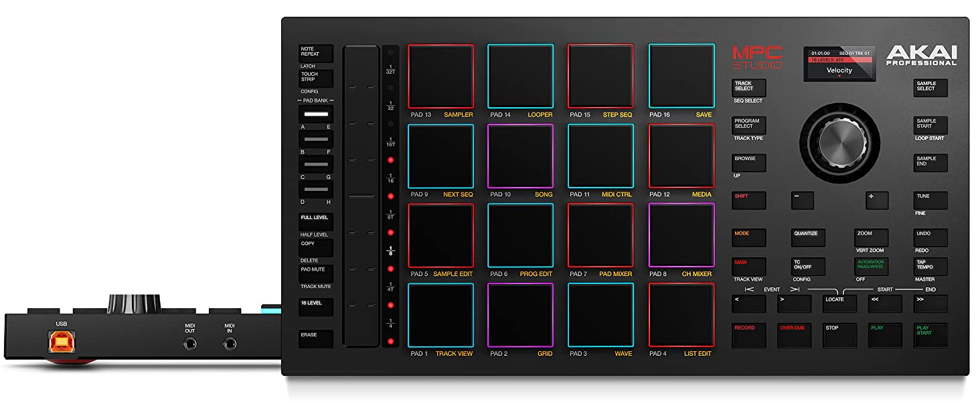Screen dimensions: 980x402
Task: Push the PROGRAM SELECT button
Action: point(748,125)
